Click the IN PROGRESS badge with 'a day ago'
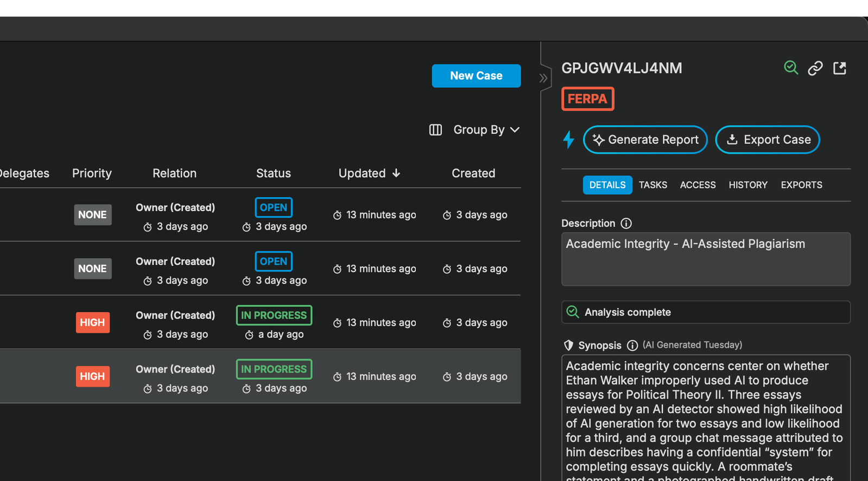Viewport: 868px width, 481px height. 274,315
